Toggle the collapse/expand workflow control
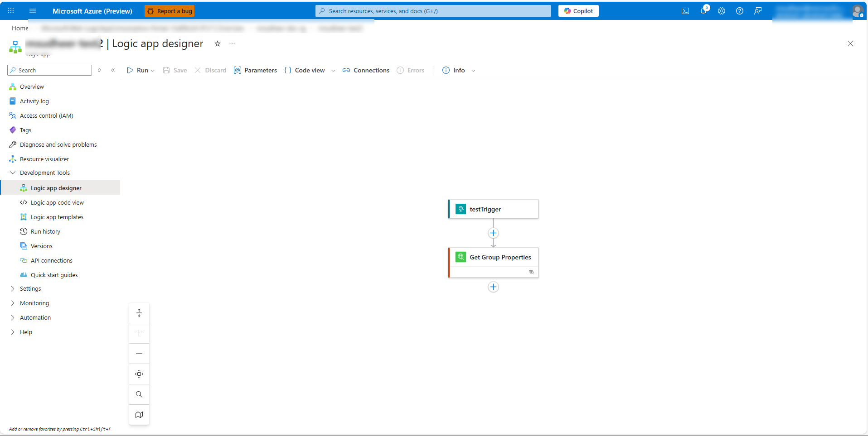 [x=139, y=313]
